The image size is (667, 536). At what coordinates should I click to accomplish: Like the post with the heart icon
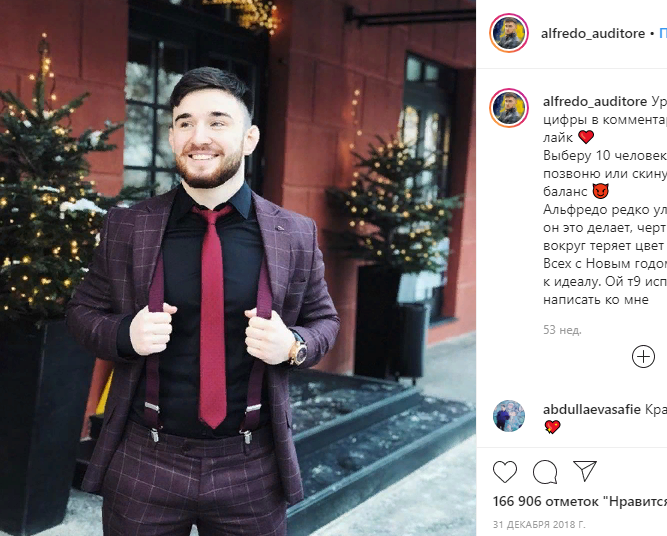(505, 471)
